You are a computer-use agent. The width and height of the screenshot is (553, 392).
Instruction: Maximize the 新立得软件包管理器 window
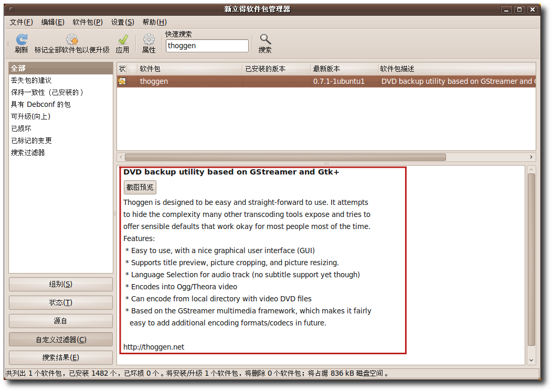[x=519, y=9]
